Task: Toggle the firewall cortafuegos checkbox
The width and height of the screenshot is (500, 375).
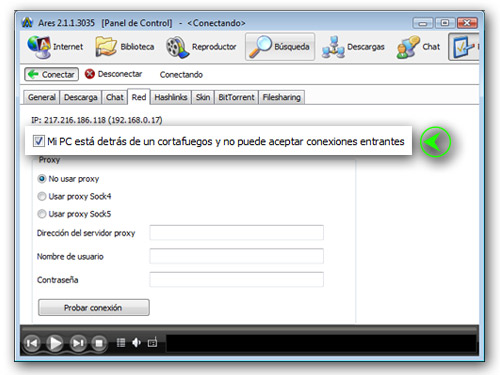Action: (x=38, y=141)
